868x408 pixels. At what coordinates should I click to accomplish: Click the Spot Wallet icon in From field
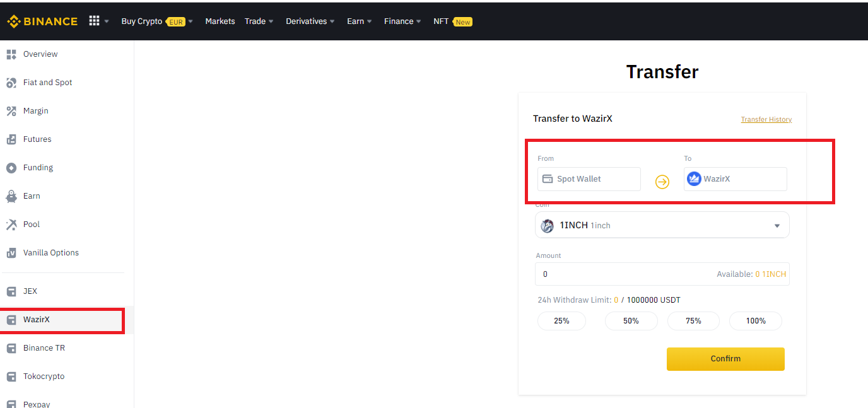548,179
